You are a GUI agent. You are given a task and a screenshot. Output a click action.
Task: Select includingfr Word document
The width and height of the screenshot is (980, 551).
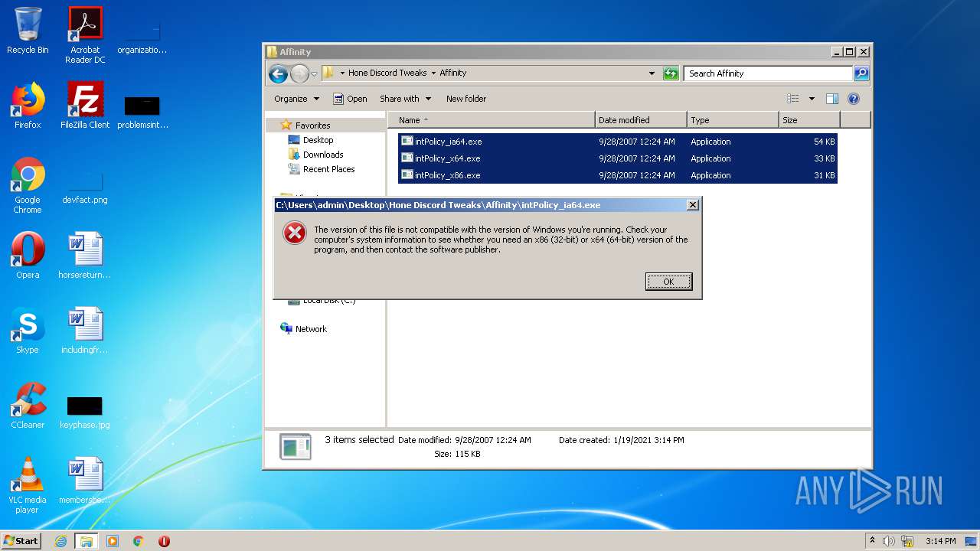pos(85,331)
